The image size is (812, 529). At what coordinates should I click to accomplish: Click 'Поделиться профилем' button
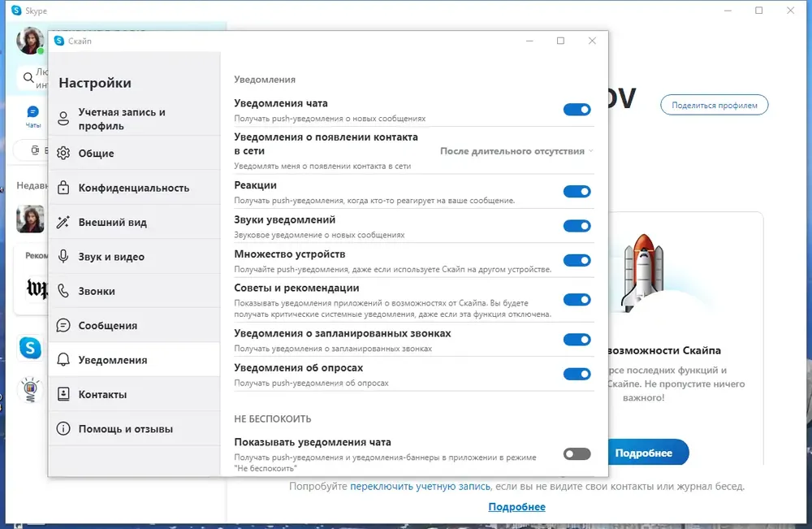click(x=714, y=105)
